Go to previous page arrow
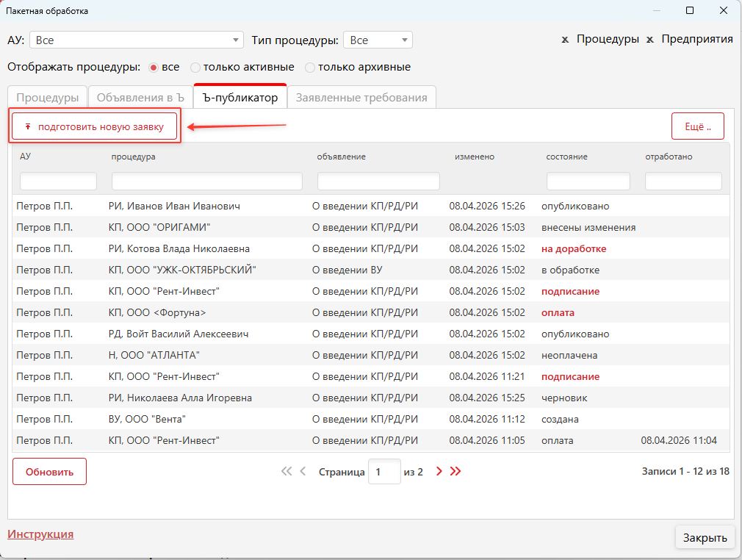Viewport: 742px width, 560px height. pos(303,472)
